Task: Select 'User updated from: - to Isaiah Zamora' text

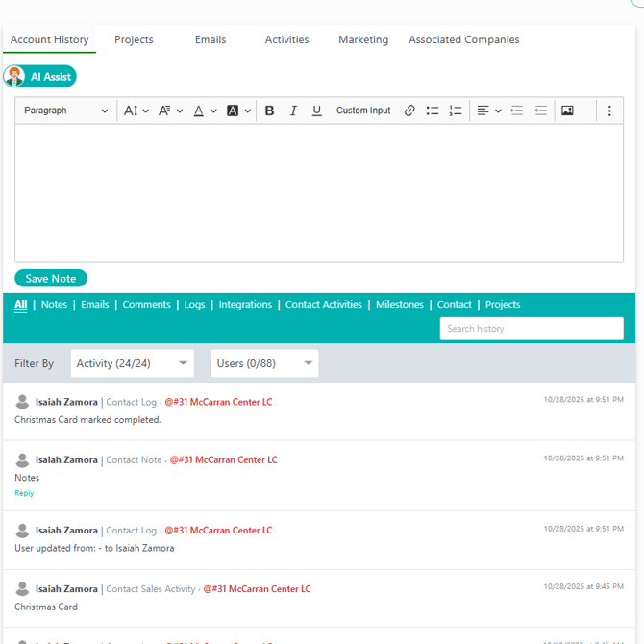Action: [x=94, y=548]
